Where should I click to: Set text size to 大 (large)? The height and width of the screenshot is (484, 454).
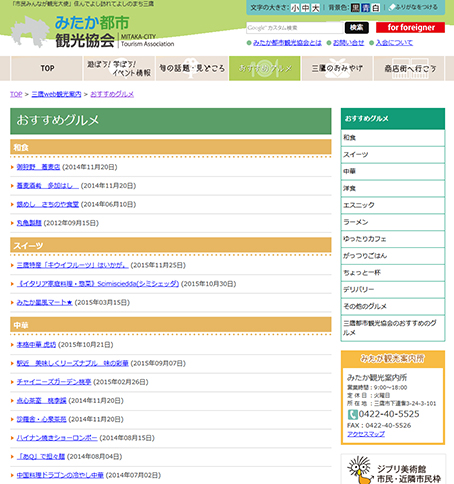[315, 8]
